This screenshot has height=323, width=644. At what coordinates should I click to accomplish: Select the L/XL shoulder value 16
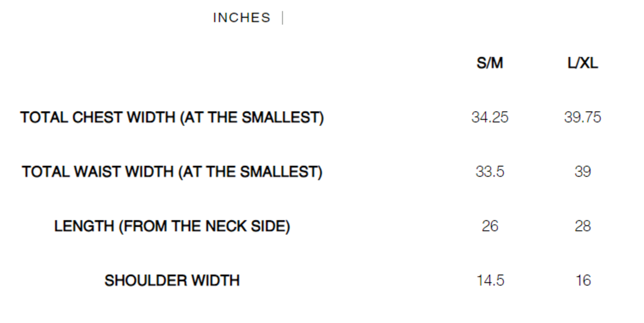[583, 280]
